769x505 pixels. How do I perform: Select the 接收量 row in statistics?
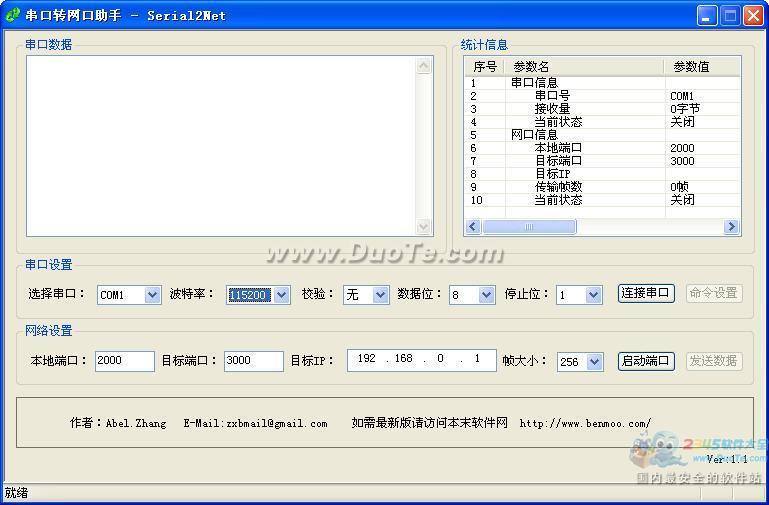[602, 109]
